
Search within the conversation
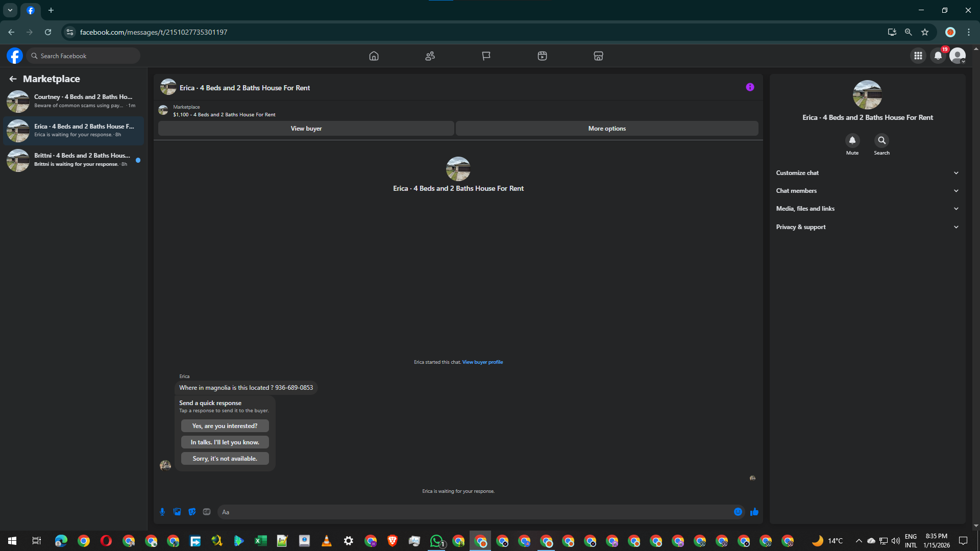click(x=881, y=140)
